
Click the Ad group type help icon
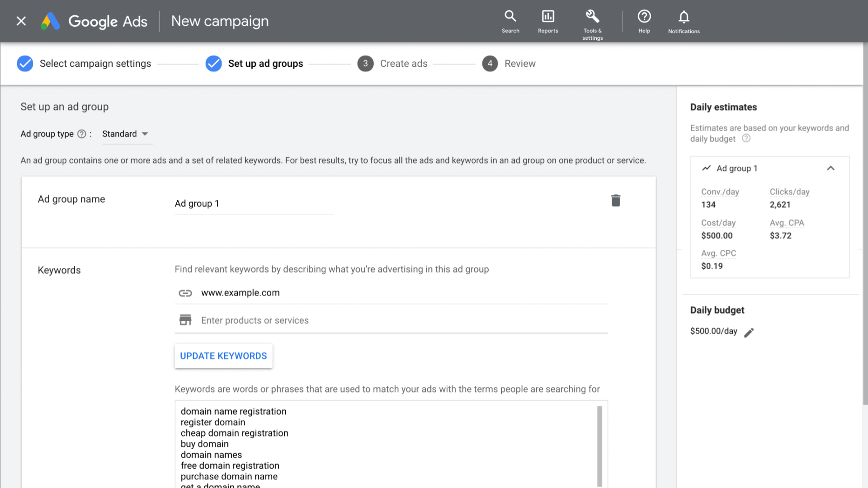pyautogui.click(x=82, y=134)
